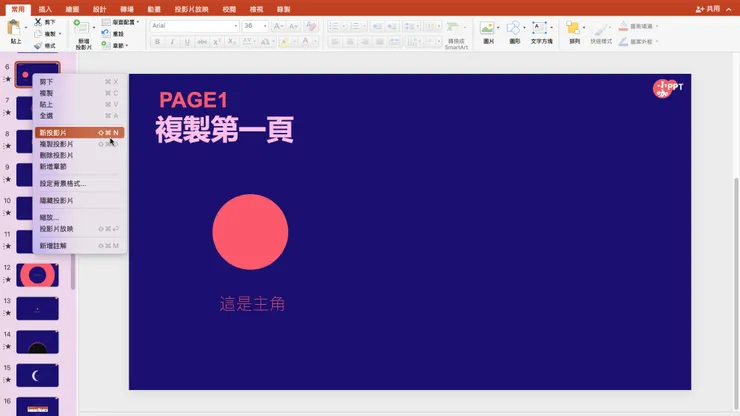Choose Hide Slide (隱藏投影片) menu item
740x416 pixels.
[x=79, y=201]
